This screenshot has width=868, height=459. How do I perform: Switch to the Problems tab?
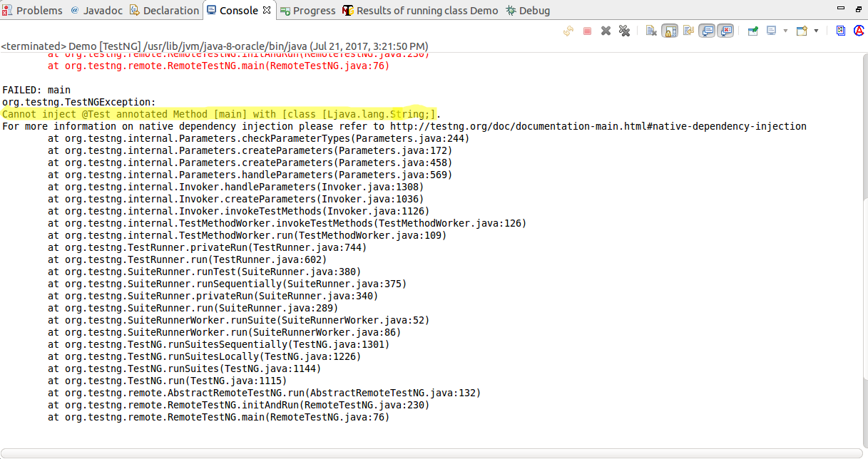(33, 11)
